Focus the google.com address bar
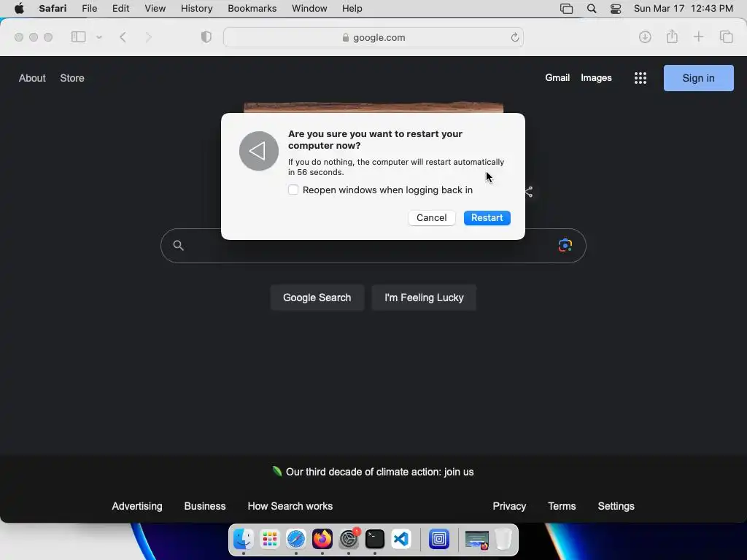The image size is (747, 560). (373, 37)
